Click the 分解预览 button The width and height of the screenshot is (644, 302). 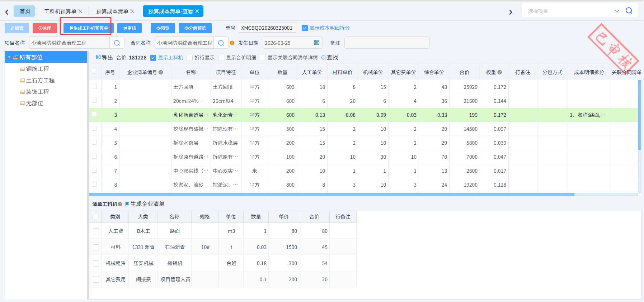(195, 28)
